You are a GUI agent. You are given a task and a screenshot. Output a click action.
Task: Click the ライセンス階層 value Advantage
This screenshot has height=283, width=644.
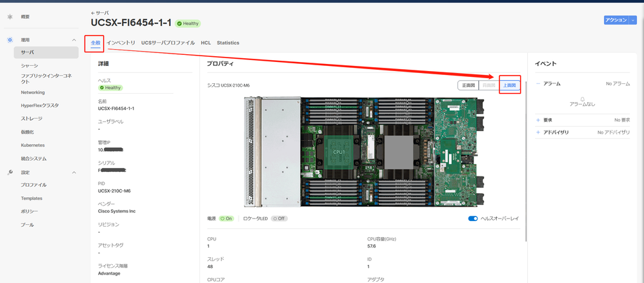[109, 273]
